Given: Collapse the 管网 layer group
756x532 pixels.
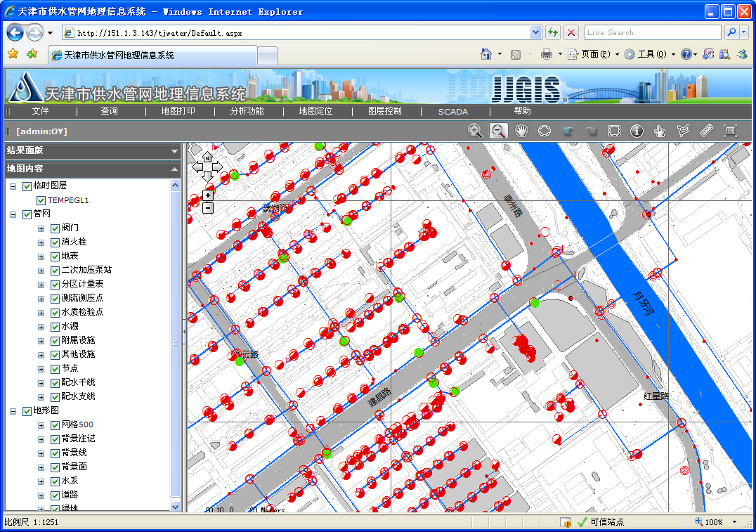Looking at the screenshot, I should (x=13, y=214).
